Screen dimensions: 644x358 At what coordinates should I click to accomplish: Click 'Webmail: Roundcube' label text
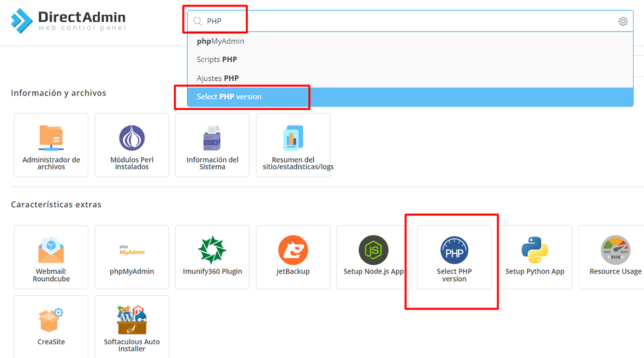coord(51,275)
